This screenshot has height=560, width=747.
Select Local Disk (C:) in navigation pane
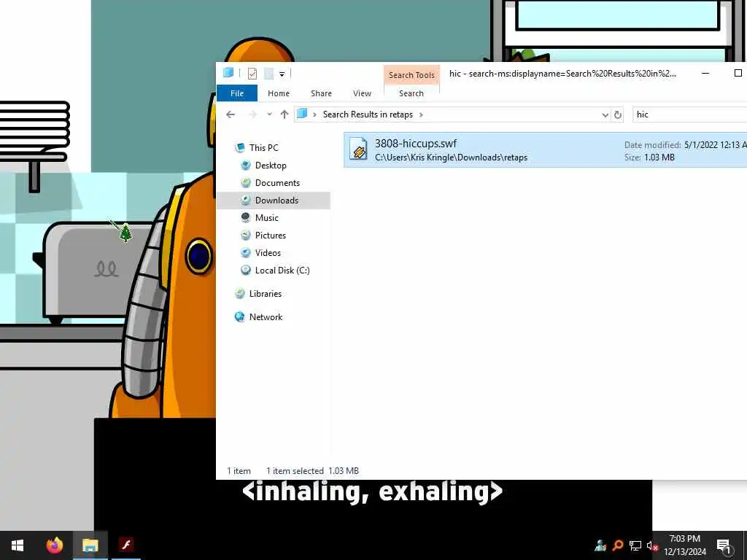click(282, 271)
